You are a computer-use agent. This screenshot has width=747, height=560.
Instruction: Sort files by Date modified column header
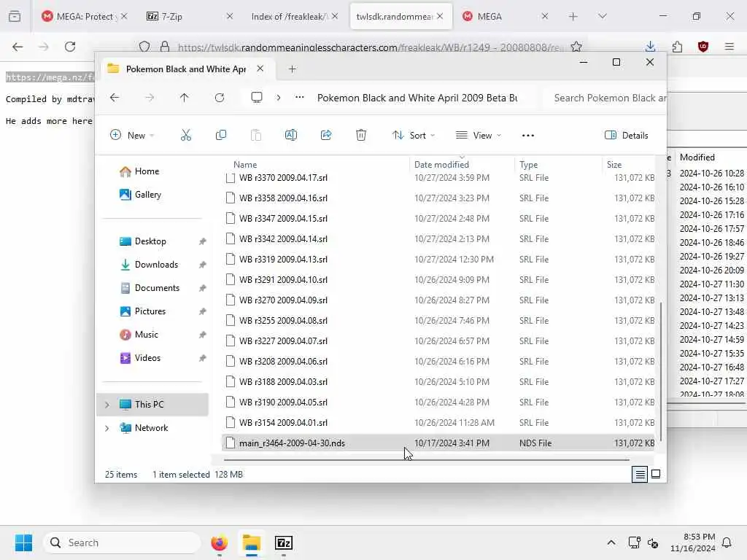441,165
